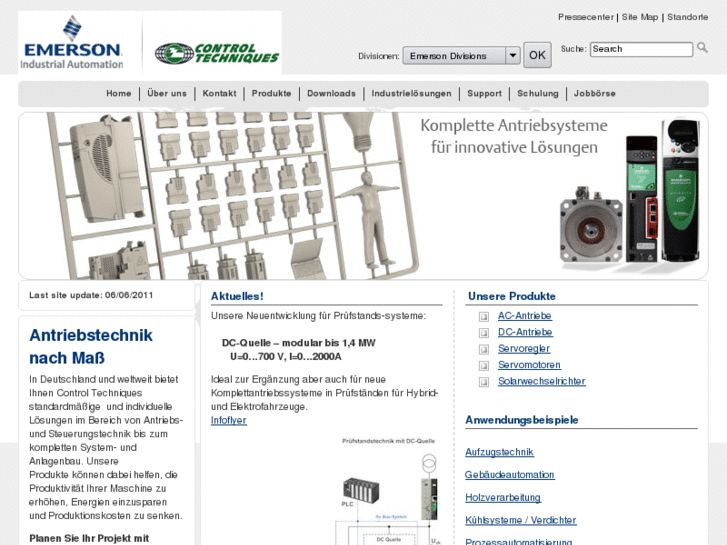Screen dimensions: 727x545
Task: Open the Aufzugstechnik application link
Action: [x=499, y=452]
